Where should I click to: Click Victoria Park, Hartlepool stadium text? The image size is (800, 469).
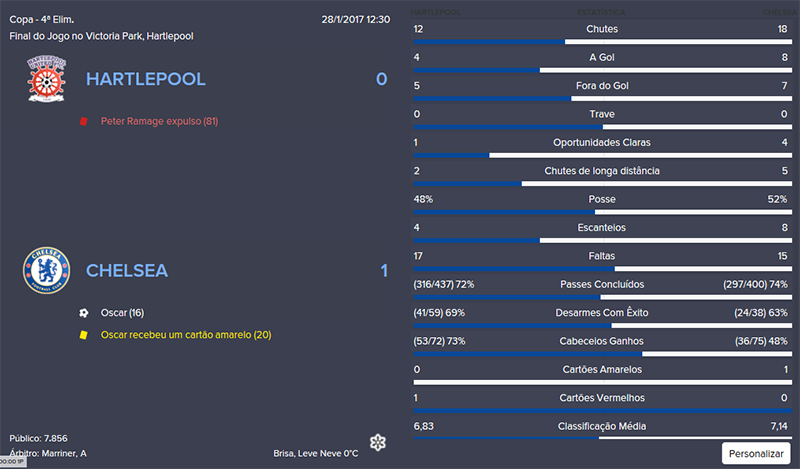[x=138, y=36]
